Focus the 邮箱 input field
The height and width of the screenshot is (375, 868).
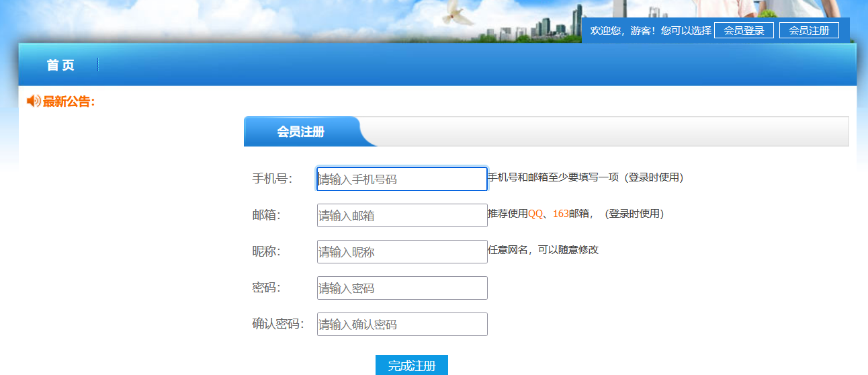pyautogui.click(x=402, y=216)
